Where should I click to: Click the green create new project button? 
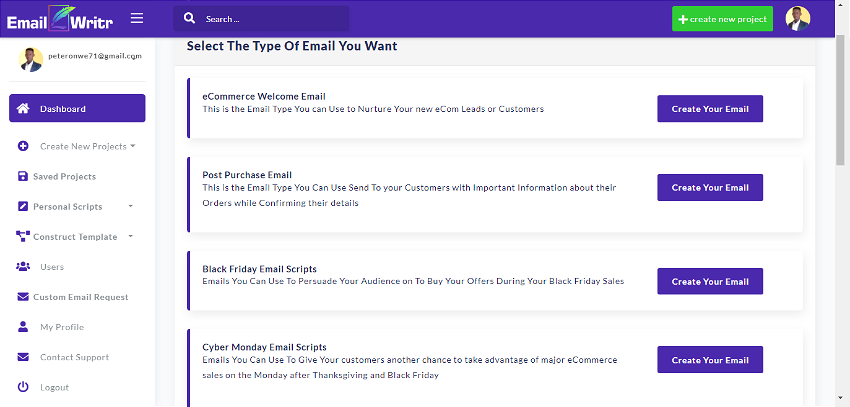click(x=722, y=19)
